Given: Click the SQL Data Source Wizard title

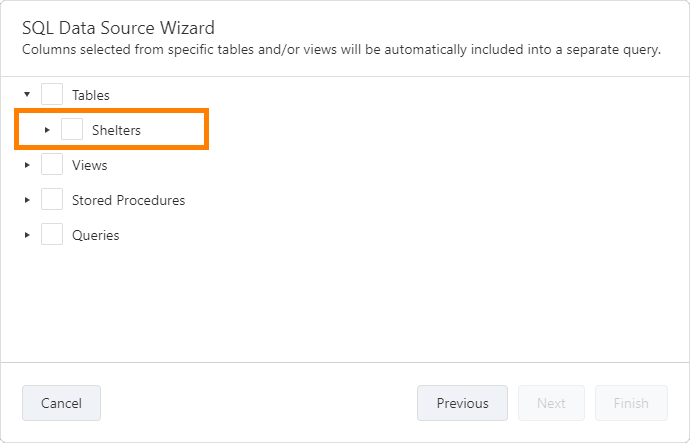Looking at the screenshot, I should tap(118, 27).
